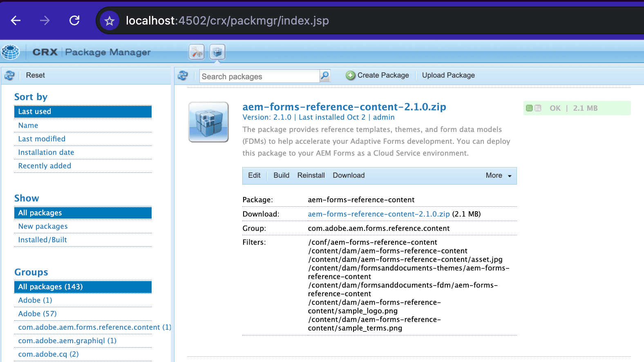Reload the page with the refresh icon
The image size is (644, 362).
74,20
